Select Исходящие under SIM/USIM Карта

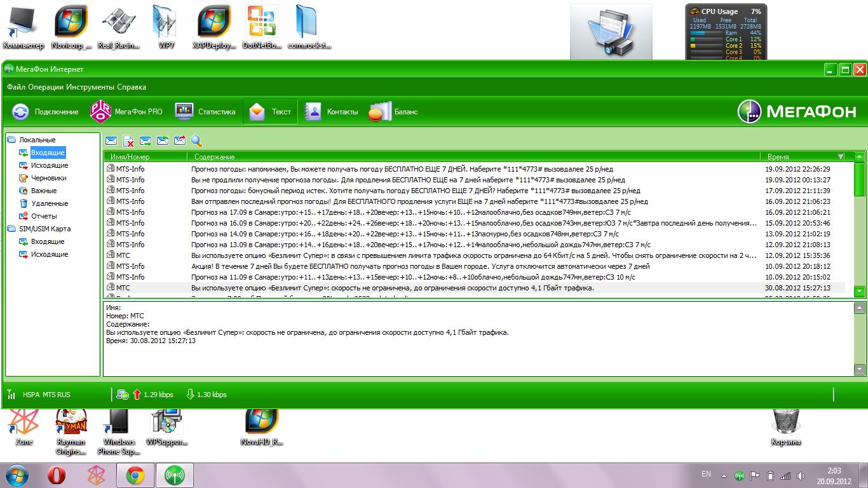[x=50, y=254]
